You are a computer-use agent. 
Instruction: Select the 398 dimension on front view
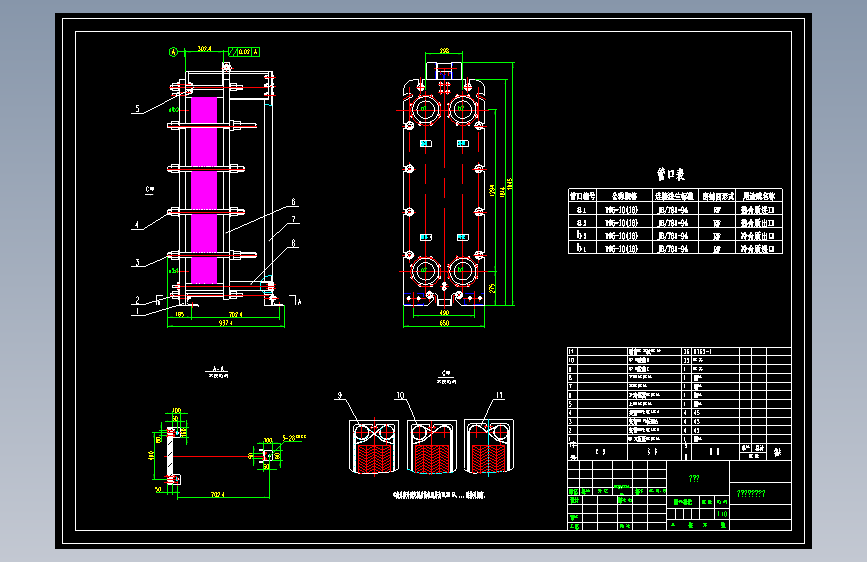pyautogui.click(x=444, y=51)
